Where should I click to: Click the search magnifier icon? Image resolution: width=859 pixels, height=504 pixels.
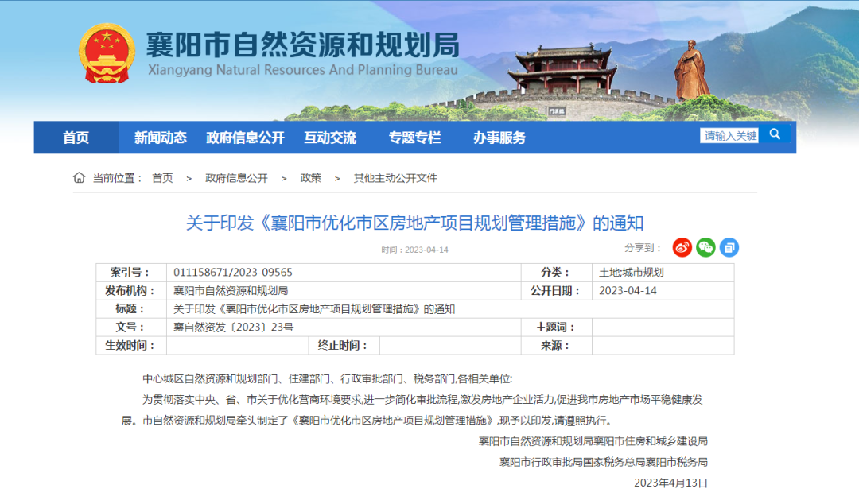click(x=775, y=134)
